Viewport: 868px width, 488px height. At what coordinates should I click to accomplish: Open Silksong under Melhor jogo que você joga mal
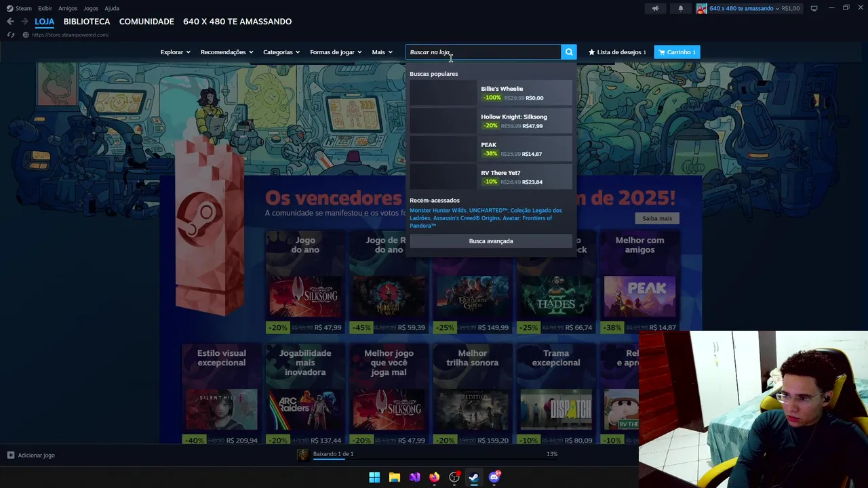tap(389, 409)
